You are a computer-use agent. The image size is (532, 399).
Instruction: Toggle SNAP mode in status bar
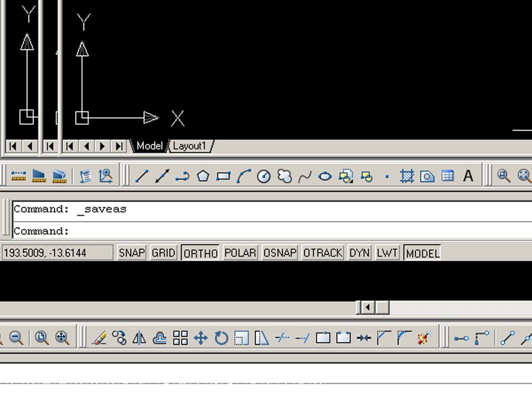(132, 253)
